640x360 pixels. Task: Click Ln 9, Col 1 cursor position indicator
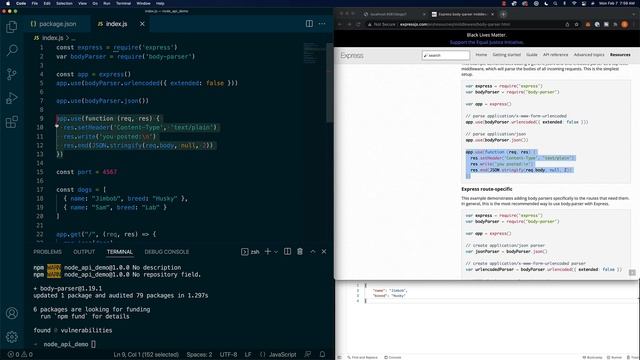click(146, 355)
